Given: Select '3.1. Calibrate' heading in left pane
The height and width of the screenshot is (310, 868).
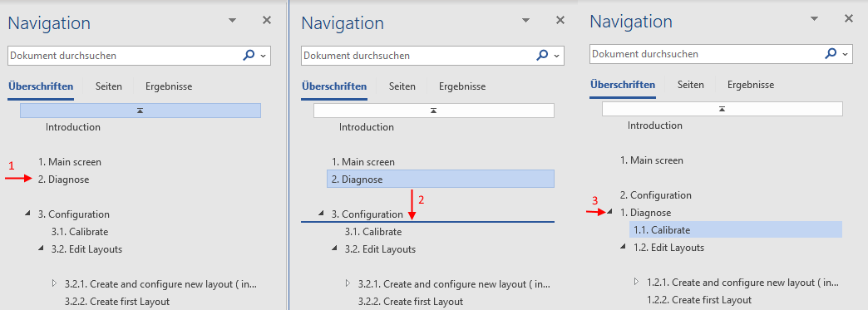Looking at the screenshot, I should pos(80,232).
